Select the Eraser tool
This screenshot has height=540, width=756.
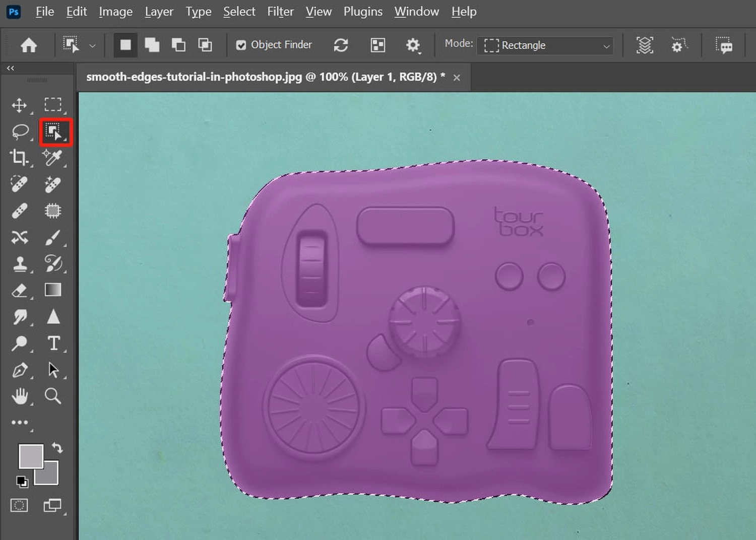coord(19,290)
